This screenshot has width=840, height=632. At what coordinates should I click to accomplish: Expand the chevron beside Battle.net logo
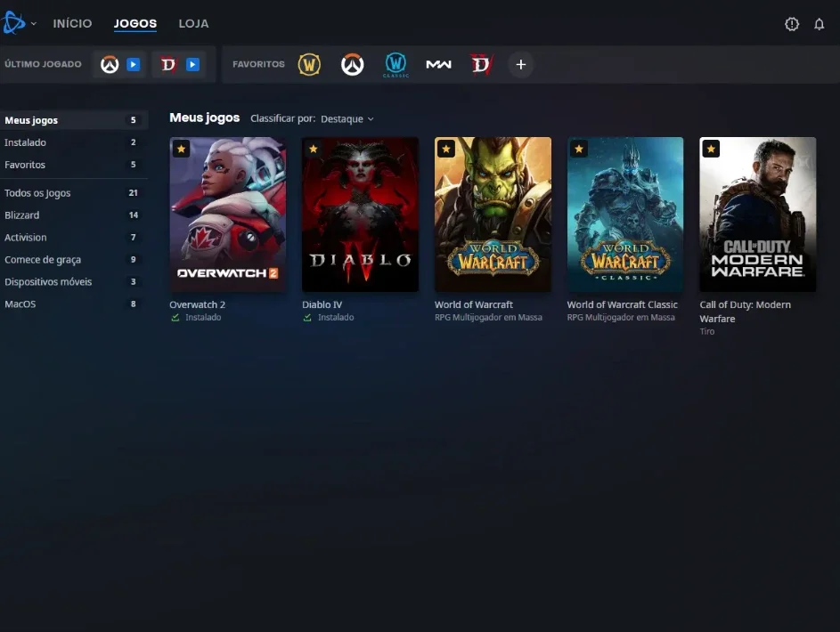click(34, 23)
